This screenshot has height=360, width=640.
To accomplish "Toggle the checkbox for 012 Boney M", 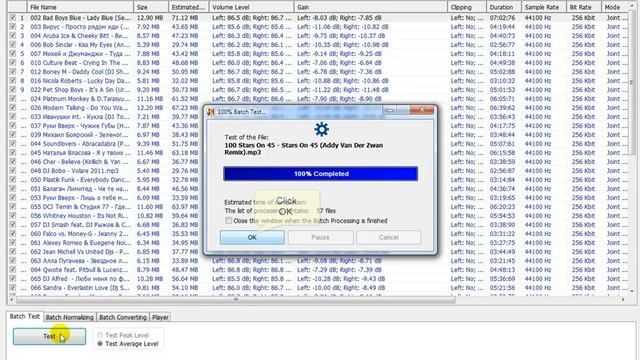I will click(x=13, y=72).
